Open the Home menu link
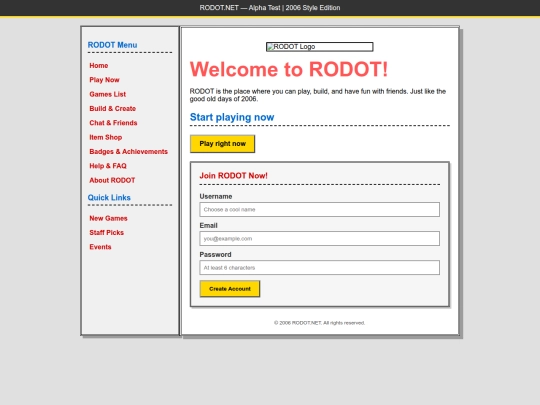The image size is (540, 405). [x=98, y=65]
